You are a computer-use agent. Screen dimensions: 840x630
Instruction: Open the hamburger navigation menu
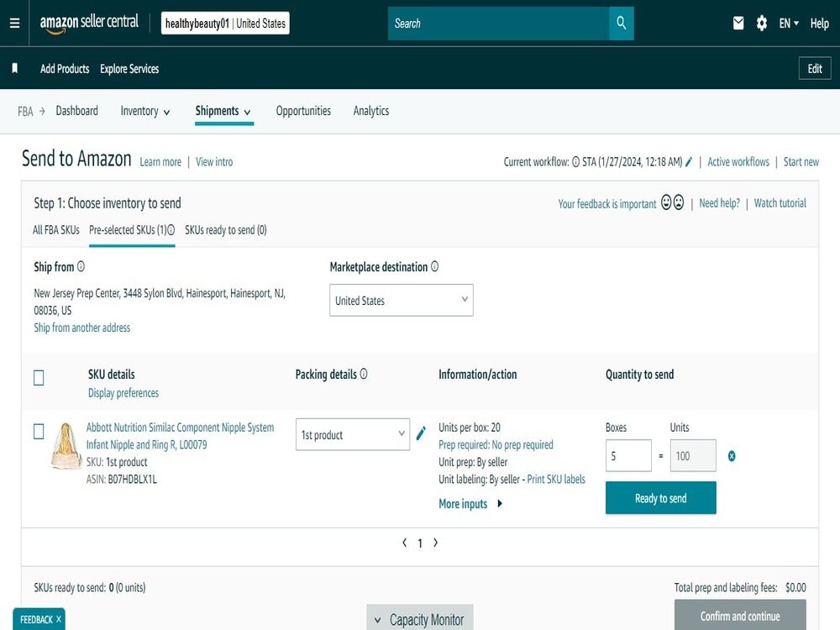coord(14,23)
